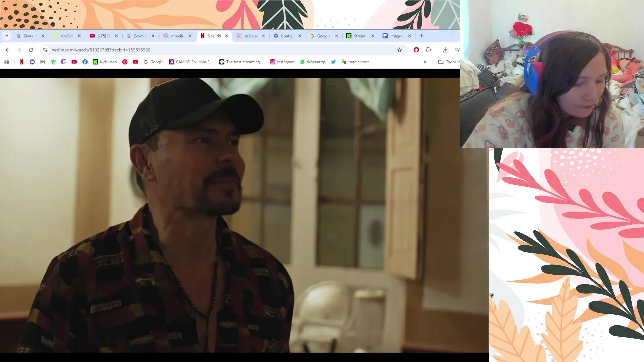
Task: Open the red circular bookmark icon after Kick Logo
Action: (125, 62)
